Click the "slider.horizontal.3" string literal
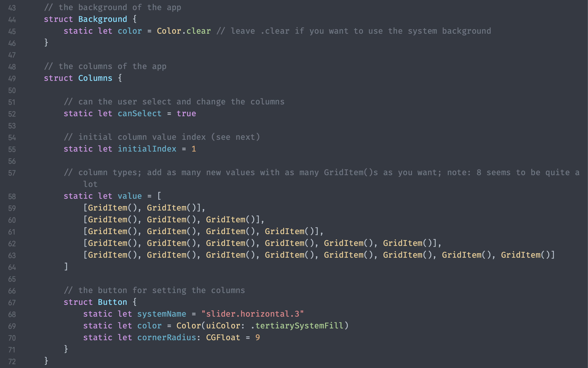The width and height of the screenshot is (588, 368). coord(252,314)
